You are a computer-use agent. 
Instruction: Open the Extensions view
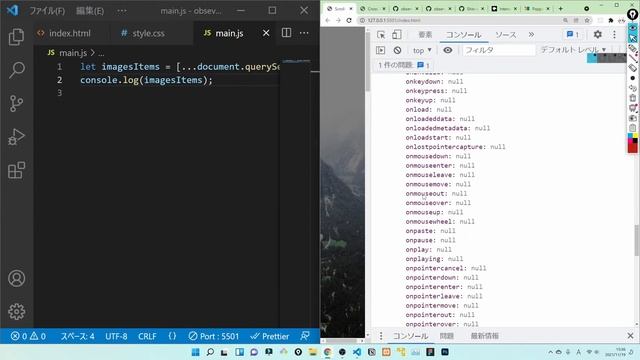coord(16,170)
